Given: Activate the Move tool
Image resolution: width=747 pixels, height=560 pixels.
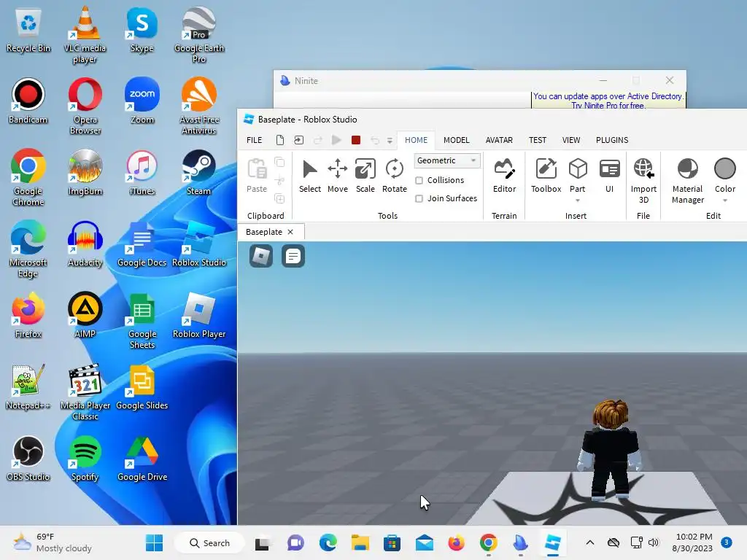Looking at the screenshot, I should (337, 176).
